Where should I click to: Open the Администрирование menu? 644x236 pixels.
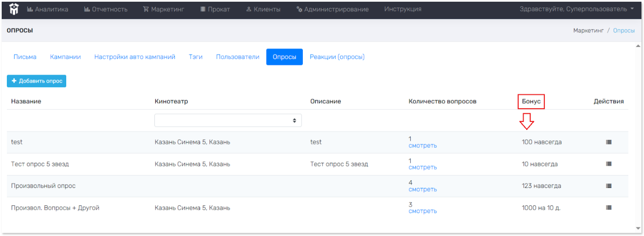click(332, 9)
